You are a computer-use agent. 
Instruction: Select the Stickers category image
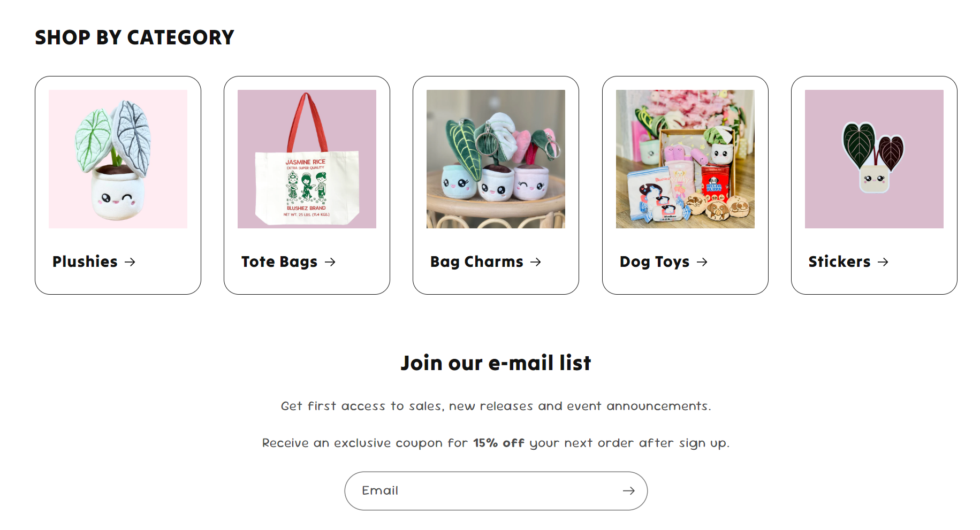pyautogui.click(x=873, y=158)
